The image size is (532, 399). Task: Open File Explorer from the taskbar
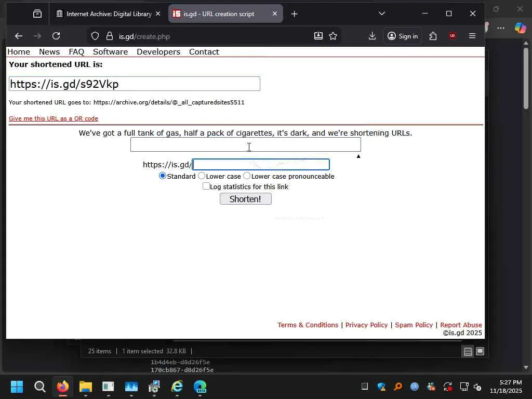point(86,387)
